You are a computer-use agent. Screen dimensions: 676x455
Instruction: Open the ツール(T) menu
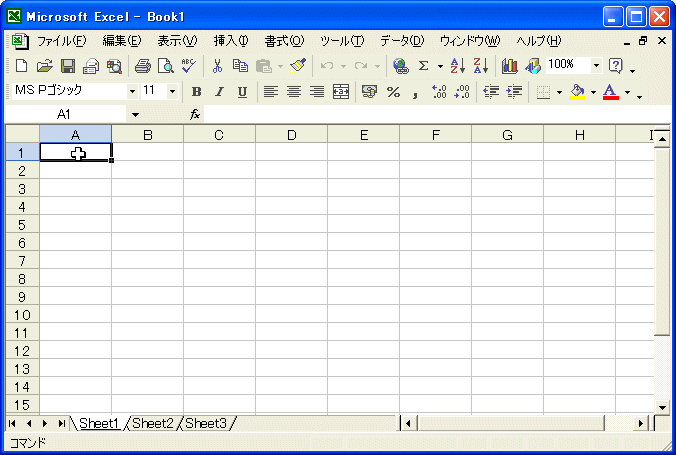pyautogui.click(x=342, y=41)
